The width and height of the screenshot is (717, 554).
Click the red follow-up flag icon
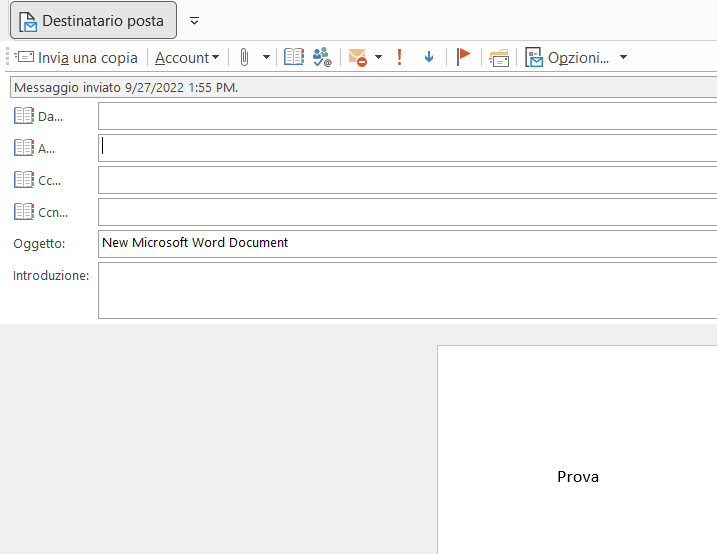463,57
